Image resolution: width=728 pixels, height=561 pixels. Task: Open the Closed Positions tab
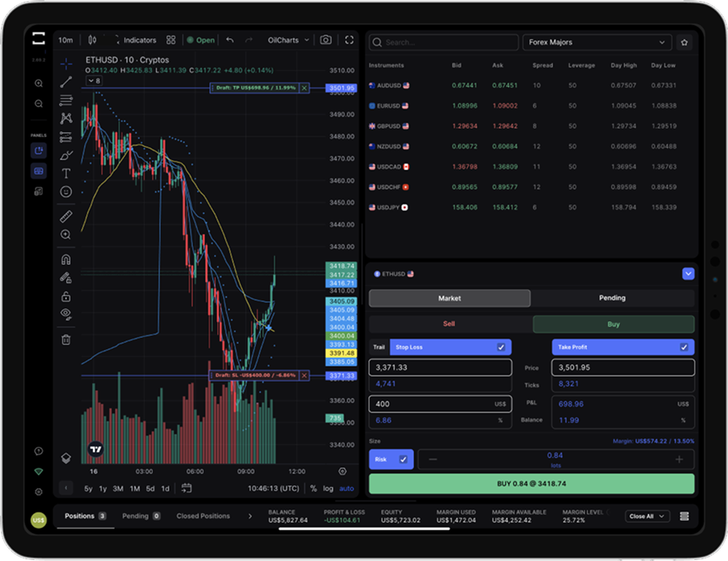pyautogui.click(x=203, y=516)
